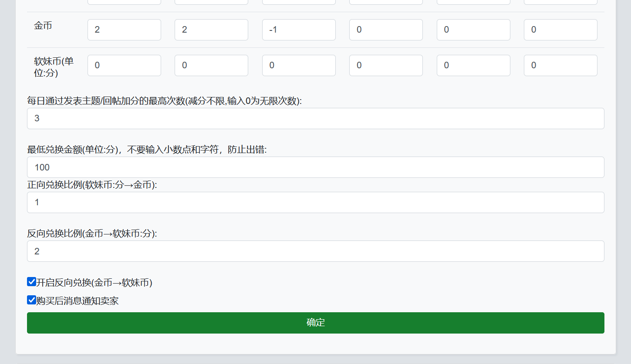
Task: Focus the 最低兑换金额 input field
Action: [x=315, y=167]
